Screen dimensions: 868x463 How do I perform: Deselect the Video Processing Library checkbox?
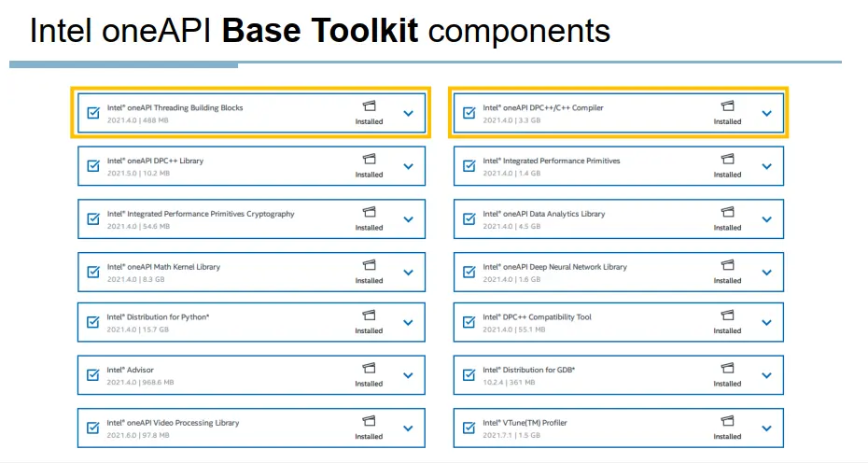click(x=93, y=428)
